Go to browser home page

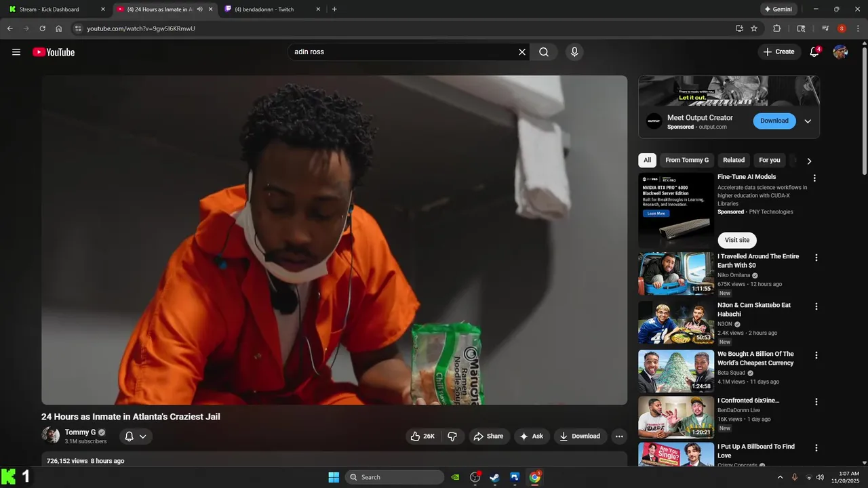point(59,28)
